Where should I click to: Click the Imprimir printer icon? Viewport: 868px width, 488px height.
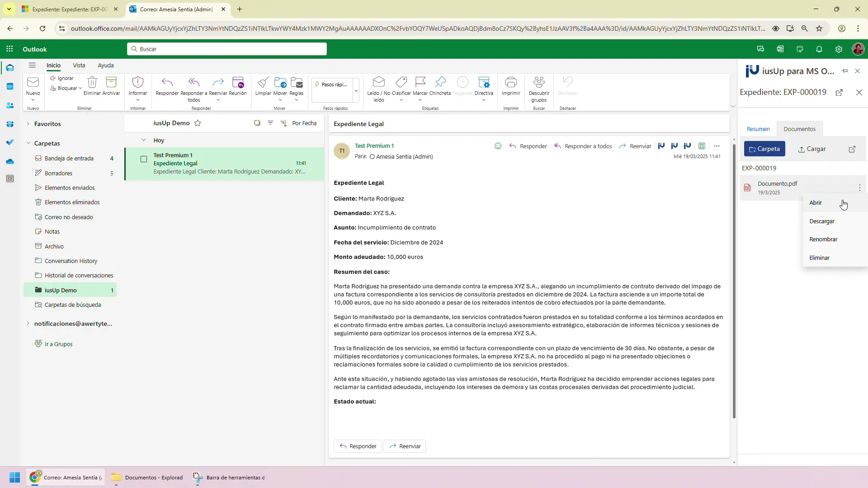tap(511, 82)
